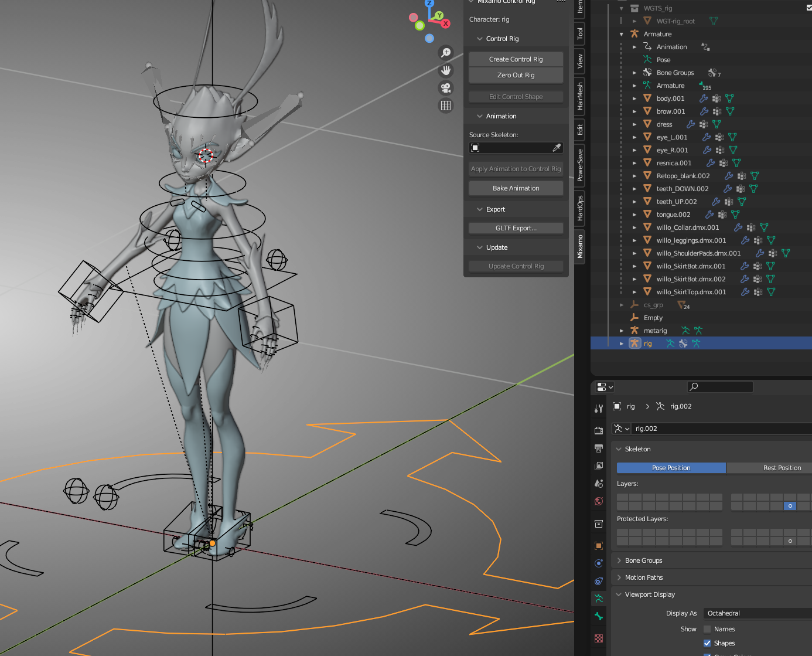
Task: Click the pan view hand icon
Action: click(x=446, y=70)
